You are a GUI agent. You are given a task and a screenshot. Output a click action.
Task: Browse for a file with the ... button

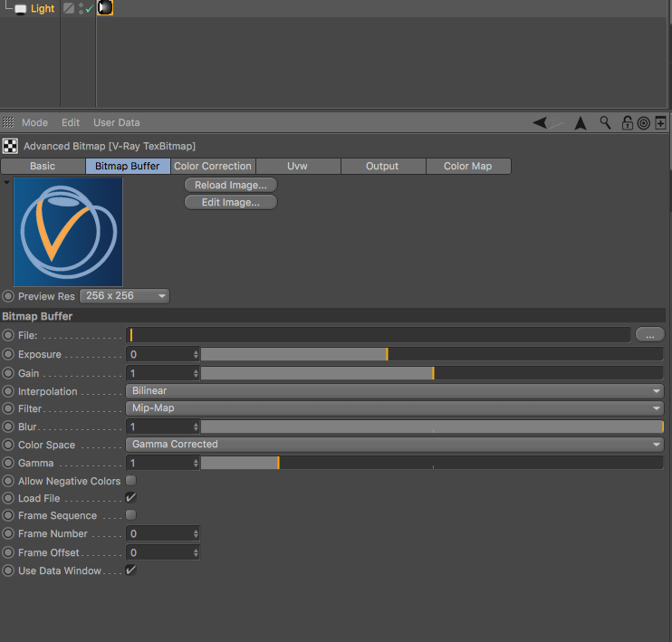point(649,334)
